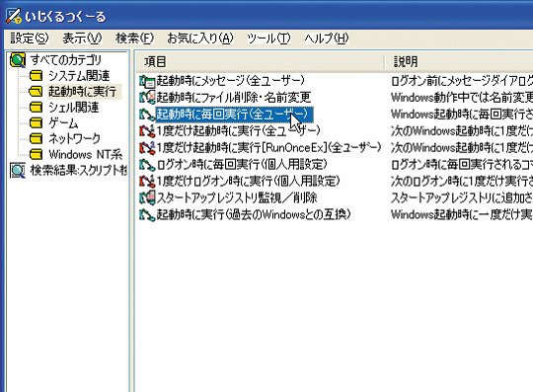Click the Windows NT系 folder icon
This screenshot has width=533, height=392.
point(37,154)
